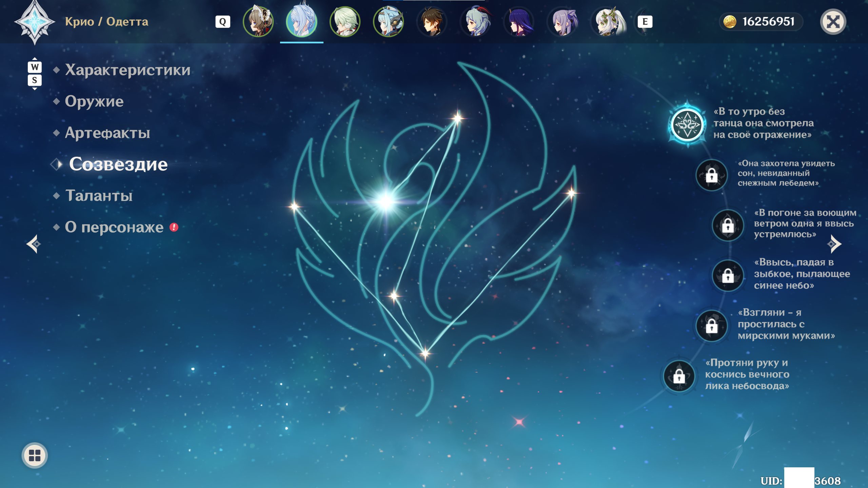Screen dimensions: 868x488
Task: Select the lavender twin-bun character portrait
Action: [x=562, y=22]
